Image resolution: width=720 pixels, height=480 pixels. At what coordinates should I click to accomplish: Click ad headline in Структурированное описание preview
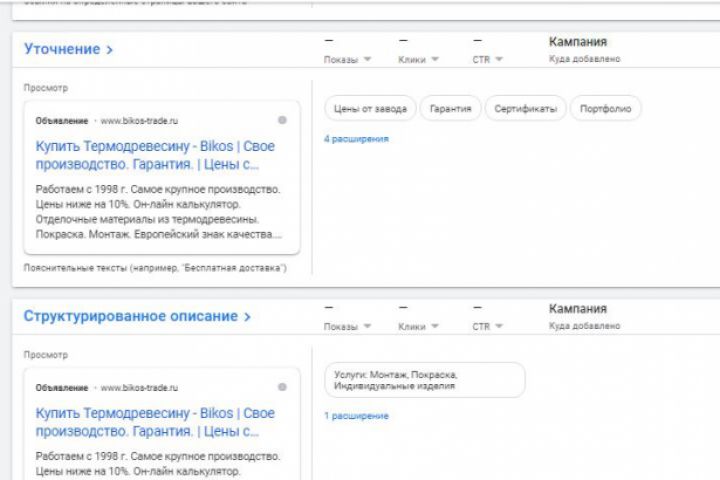pyautogui.click(x=155, y=422)
